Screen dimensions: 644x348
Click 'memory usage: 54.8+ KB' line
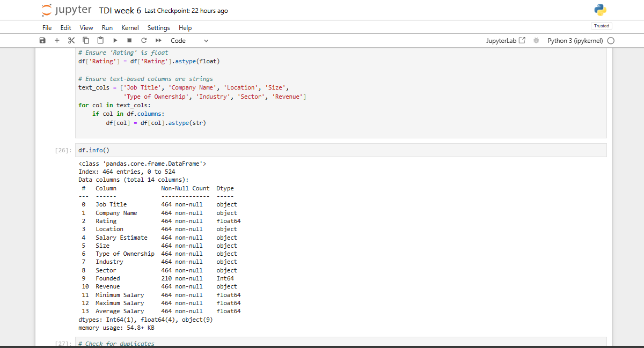(x=116, y=328)
